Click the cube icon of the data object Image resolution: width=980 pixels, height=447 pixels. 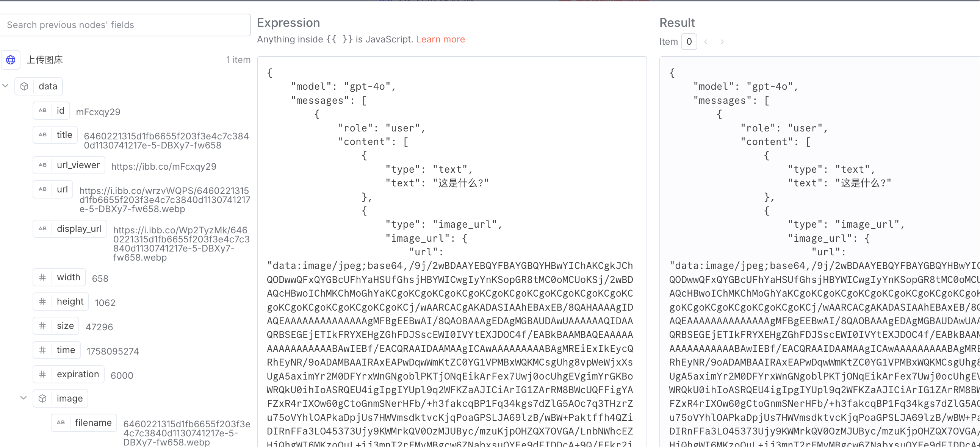24,86
